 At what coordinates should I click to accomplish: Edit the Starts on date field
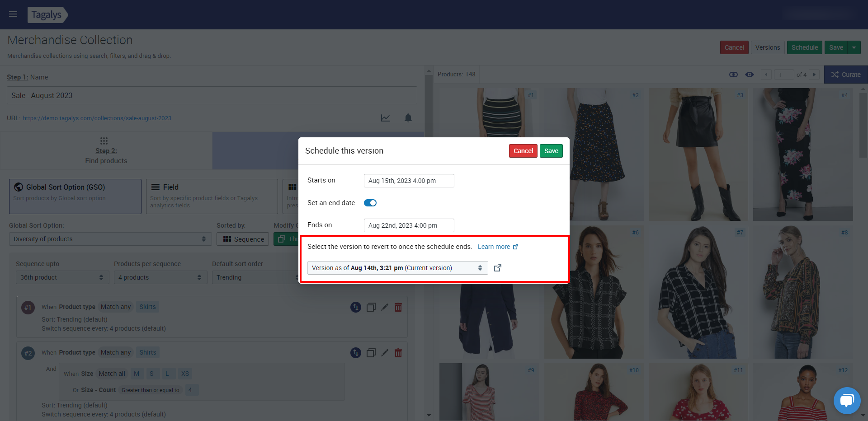tap(409, 181)
